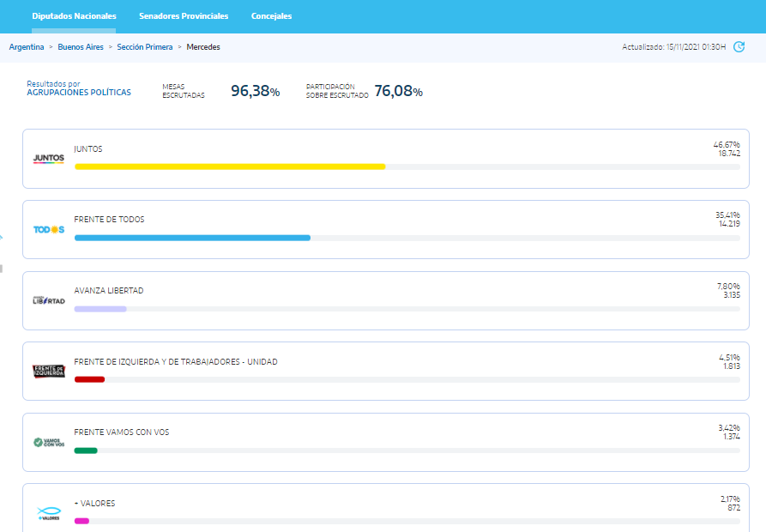Viewport: 766px width, 532px height.
Task: Open Sección Primera breadcrumb link
Action: tap(143, 47)
